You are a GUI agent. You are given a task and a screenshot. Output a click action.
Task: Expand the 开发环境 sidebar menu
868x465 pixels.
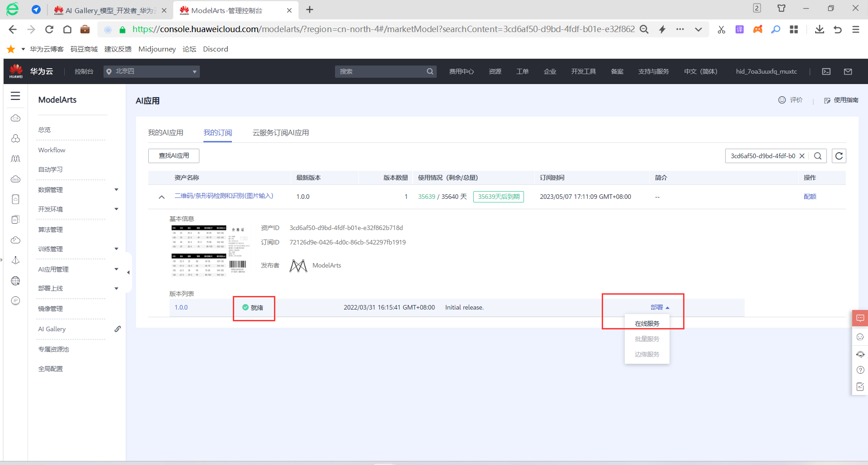pos(116,209)
